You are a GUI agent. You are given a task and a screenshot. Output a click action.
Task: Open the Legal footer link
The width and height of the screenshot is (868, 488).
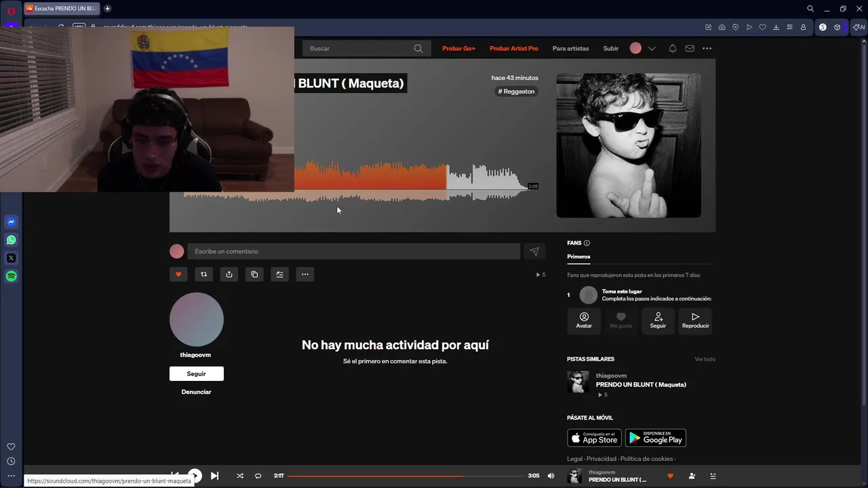tap(574, 459)
